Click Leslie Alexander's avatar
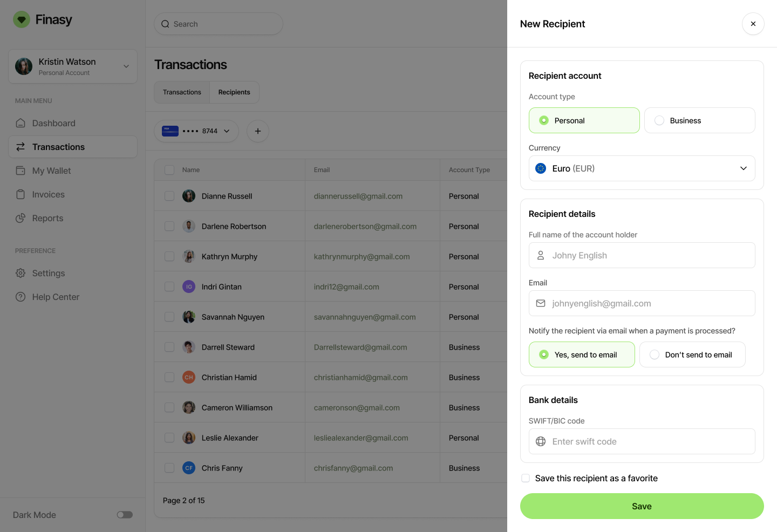 [x=189, y=438]
